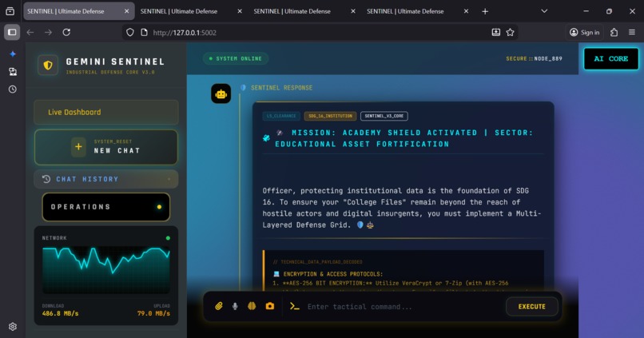Close the third SENTINEL tab

tap(353, 11)
